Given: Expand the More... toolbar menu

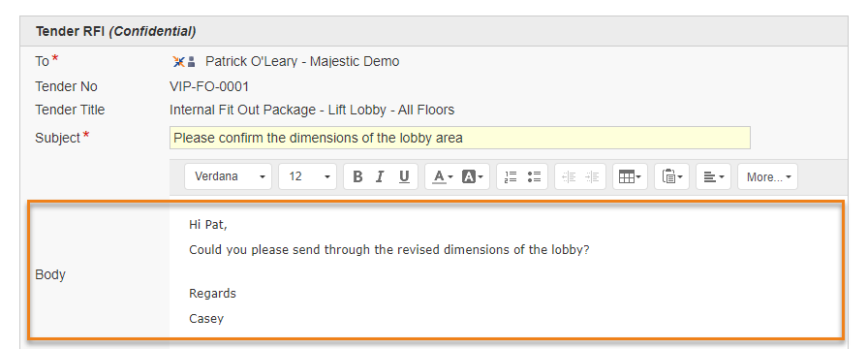Looking at the screenshot, I should tap(768, 176).
